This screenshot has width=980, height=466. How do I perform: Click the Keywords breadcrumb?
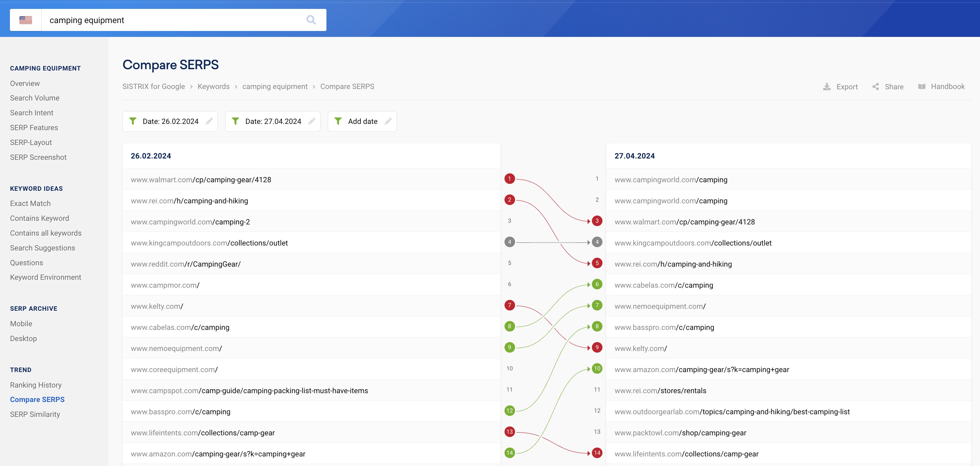pos(213,87)
